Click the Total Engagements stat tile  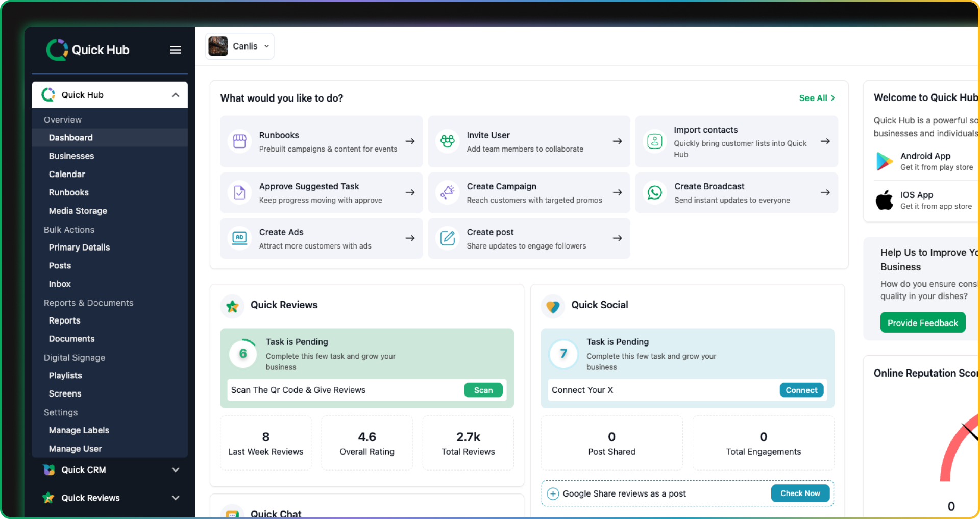click(764, 443)
